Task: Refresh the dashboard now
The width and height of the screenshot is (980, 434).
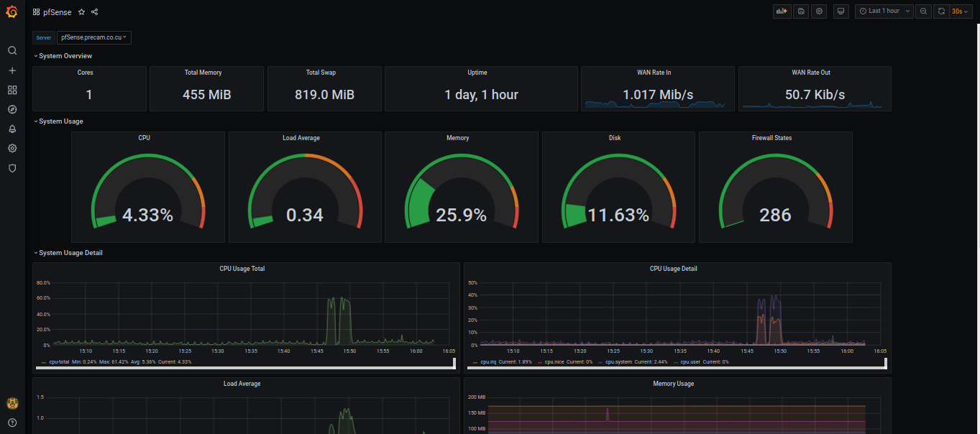Action: tap(941, 11)
